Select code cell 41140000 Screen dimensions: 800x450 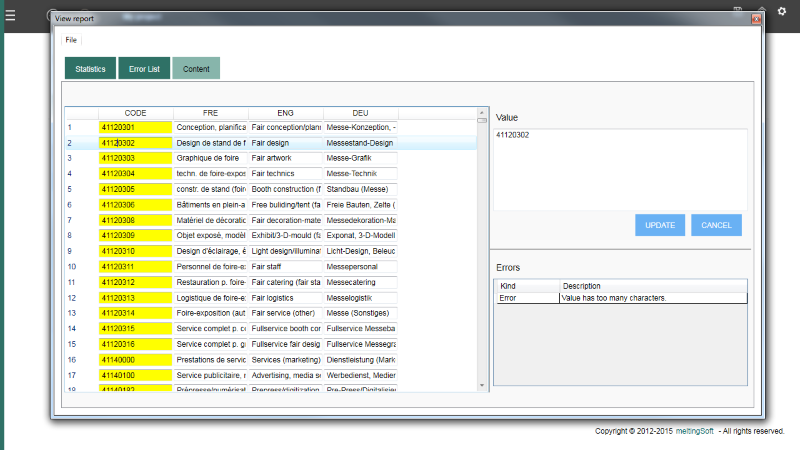tap(135, 360)
